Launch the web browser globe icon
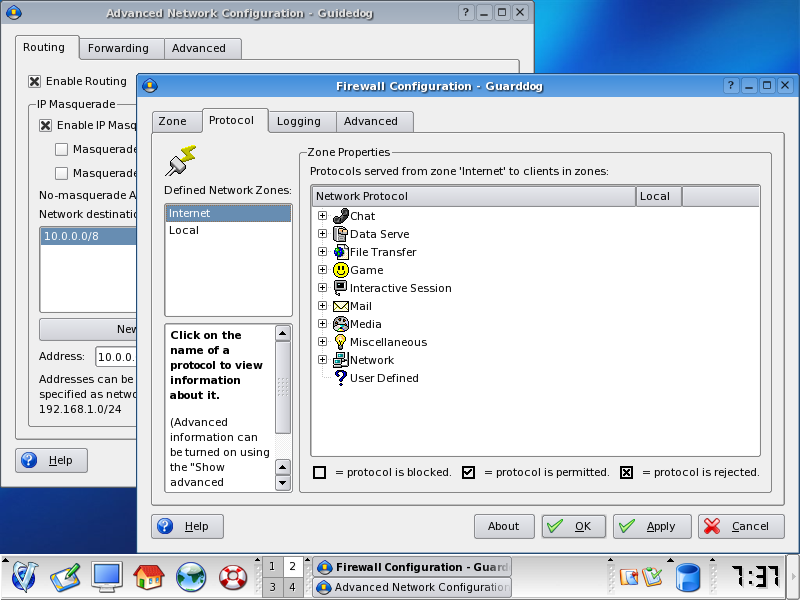The width and height of the screenshot is (800, 600). point(190,576)
